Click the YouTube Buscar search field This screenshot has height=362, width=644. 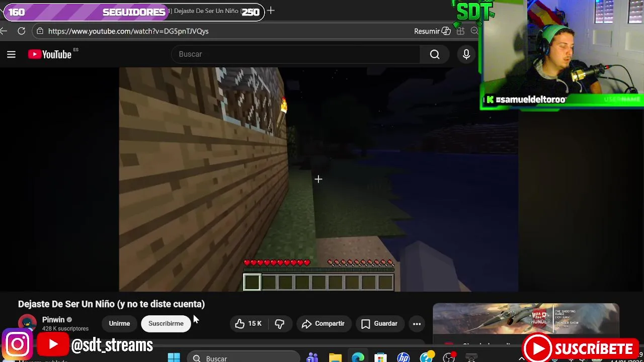pyautogui.click(x=296, y=54)
